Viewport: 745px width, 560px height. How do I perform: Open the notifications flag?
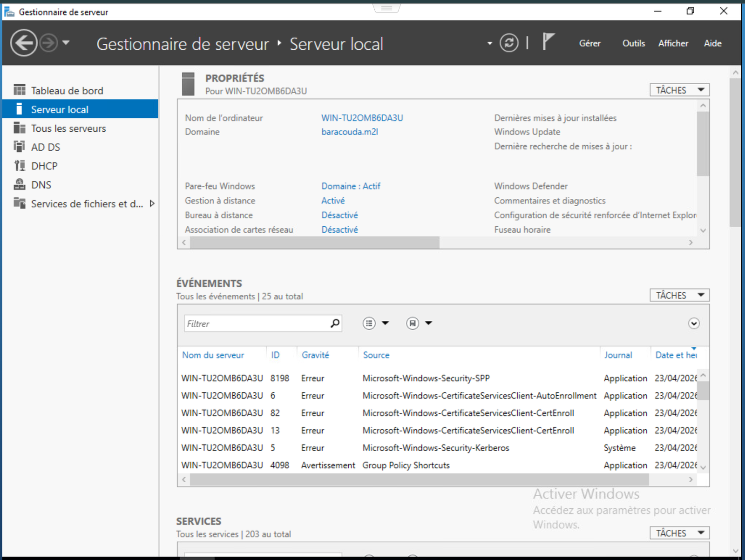[x=549, y=42]
